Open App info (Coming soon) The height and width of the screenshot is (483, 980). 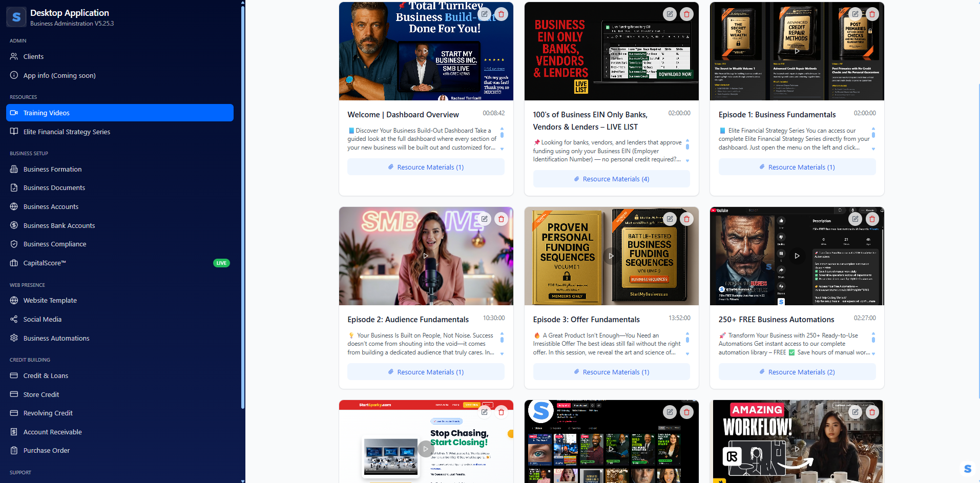(120, 75)
